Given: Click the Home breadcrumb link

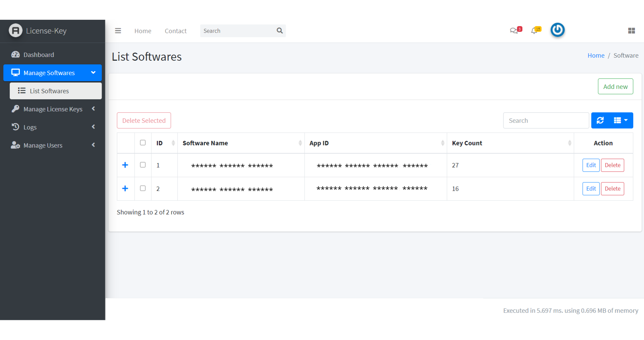Looking at the screenshot, I should coord(596,56).
